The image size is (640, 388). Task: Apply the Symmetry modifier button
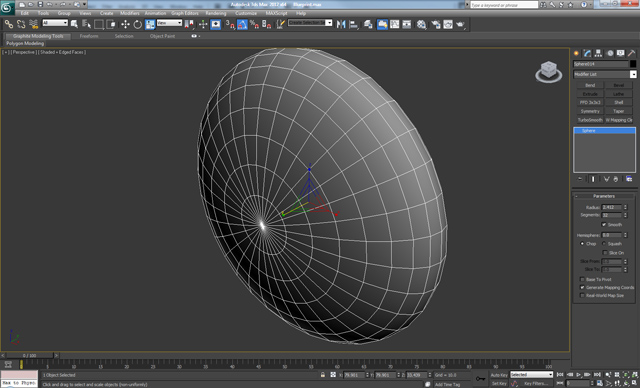(590, 111)
